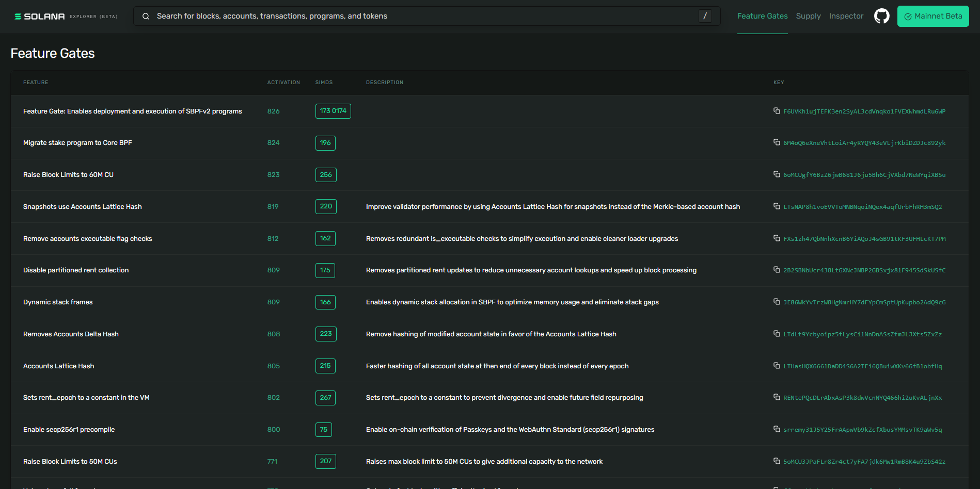Click the slash shortcut key hint
This screenshot has width=980, height=489.
[x=705, y=16]
